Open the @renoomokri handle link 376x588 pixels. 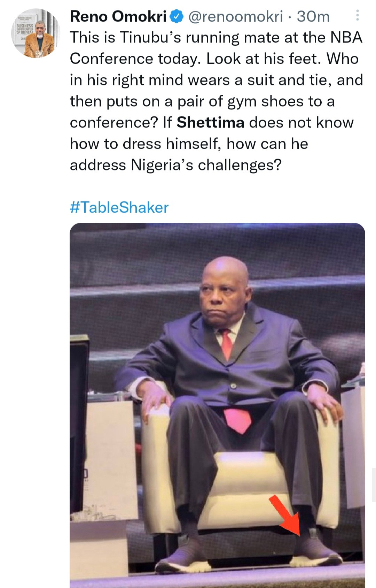[235, 16]
